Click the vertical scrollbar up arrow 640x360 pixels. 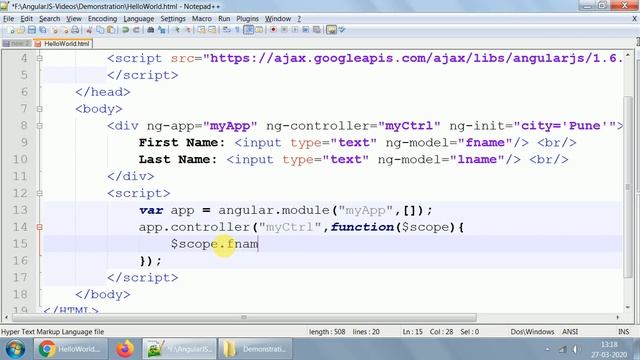[x=628, y=54]
